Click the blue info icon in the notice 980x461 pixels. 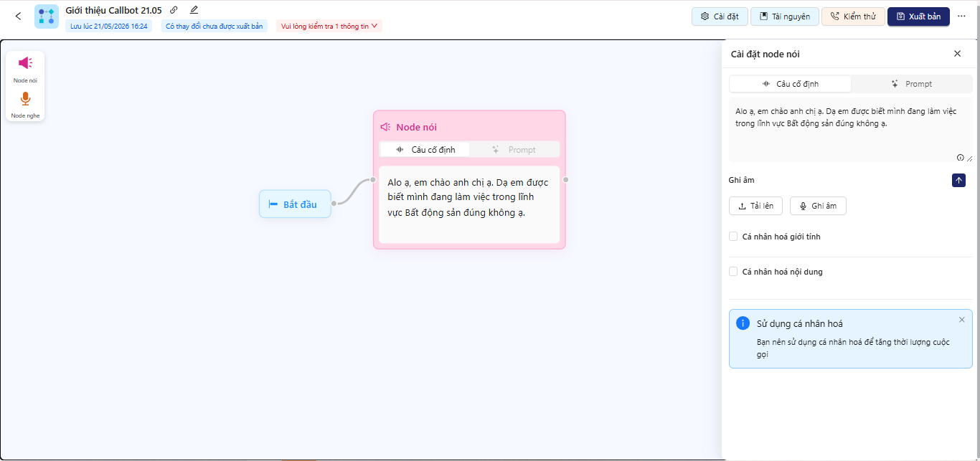coord(743,323)
